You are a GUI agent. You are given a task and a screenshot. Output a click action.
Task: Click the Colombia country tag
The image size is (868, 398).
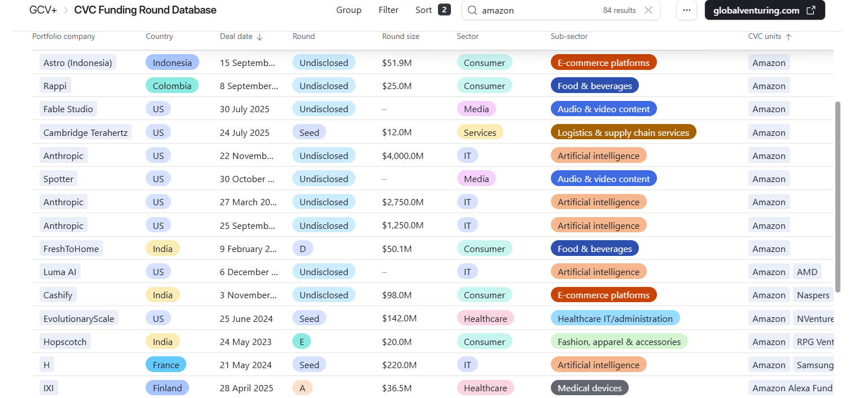[172, 86]
